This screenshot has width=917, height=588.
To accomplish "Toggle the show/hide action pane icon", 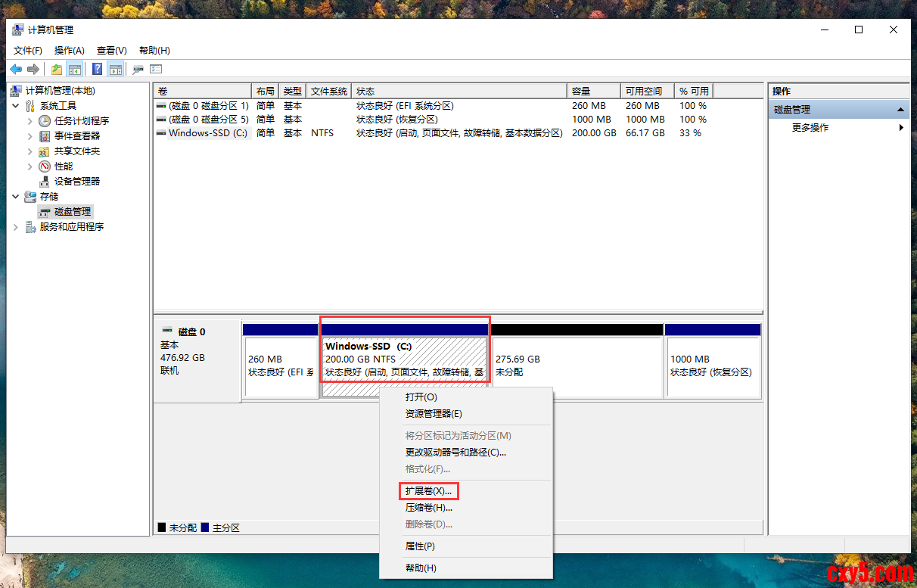I will (x=115, y=70).
